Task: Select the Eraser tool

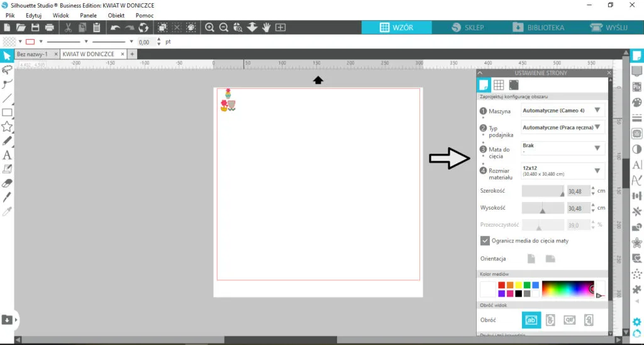Action: (7, 183)
